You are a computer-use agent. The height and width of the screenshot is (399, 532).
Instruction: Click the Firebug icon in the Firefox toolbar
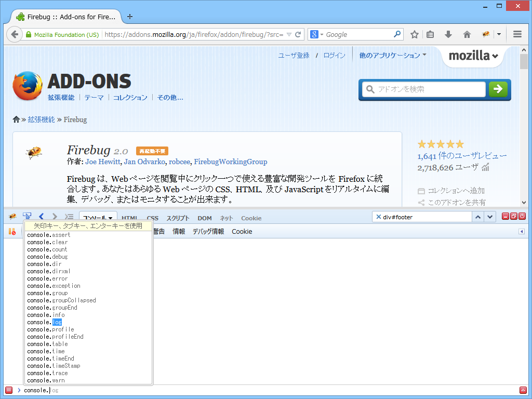tap(485, 34)
